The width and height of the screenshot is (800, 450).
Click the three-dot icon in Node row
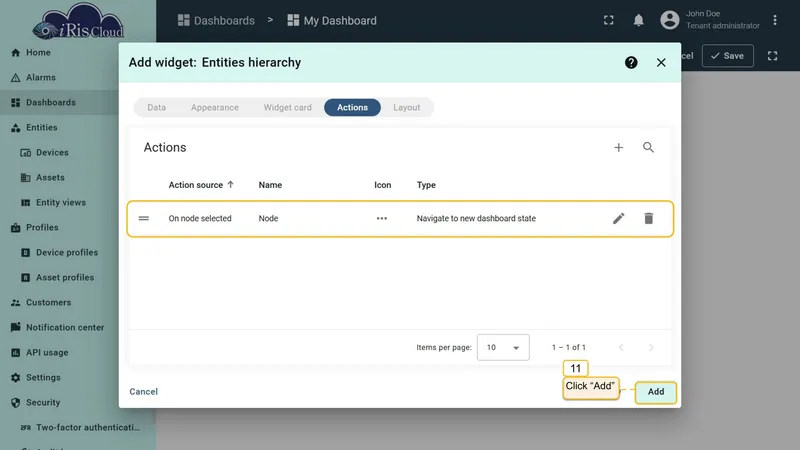tap(382, 218)
